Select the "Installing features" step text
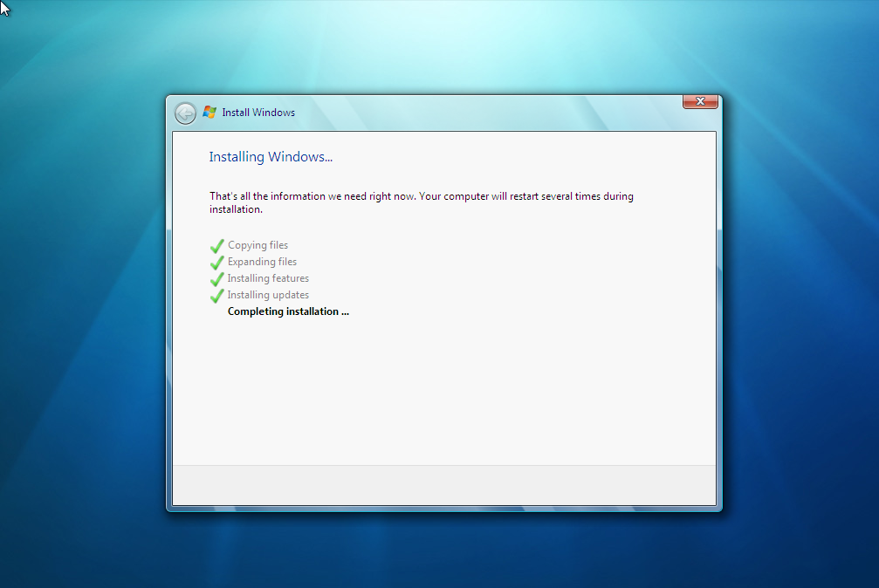Viewport: 879px width, 588px height. coord(268,278)
